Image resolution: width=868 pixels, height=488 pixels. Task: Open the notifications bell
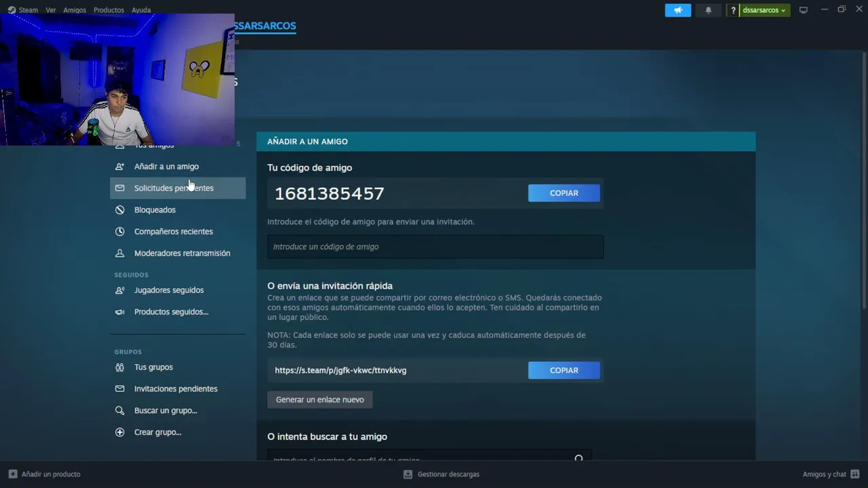pos(709,10)
